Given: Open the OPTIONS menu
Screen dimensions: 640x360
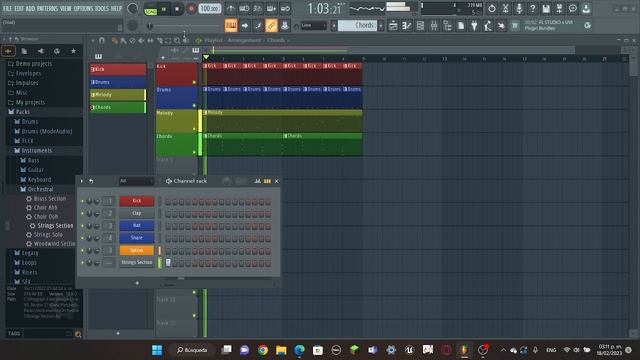Looking at the screenshot, I should click(x=83, y=8).
